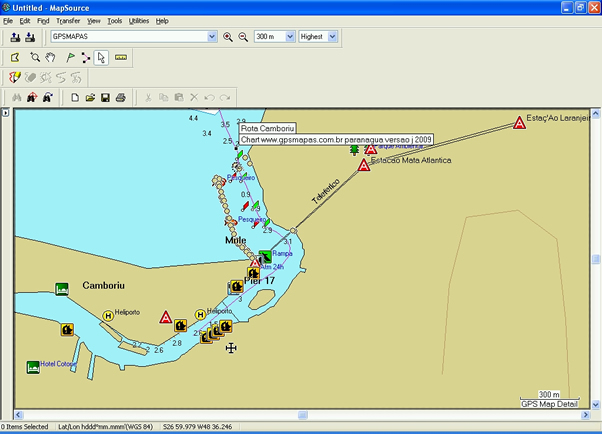Image resolution: width=602 pixels, height=434 pixels.
Task: Click the Zoom Out magnifier button
Action: pos(241,37)
